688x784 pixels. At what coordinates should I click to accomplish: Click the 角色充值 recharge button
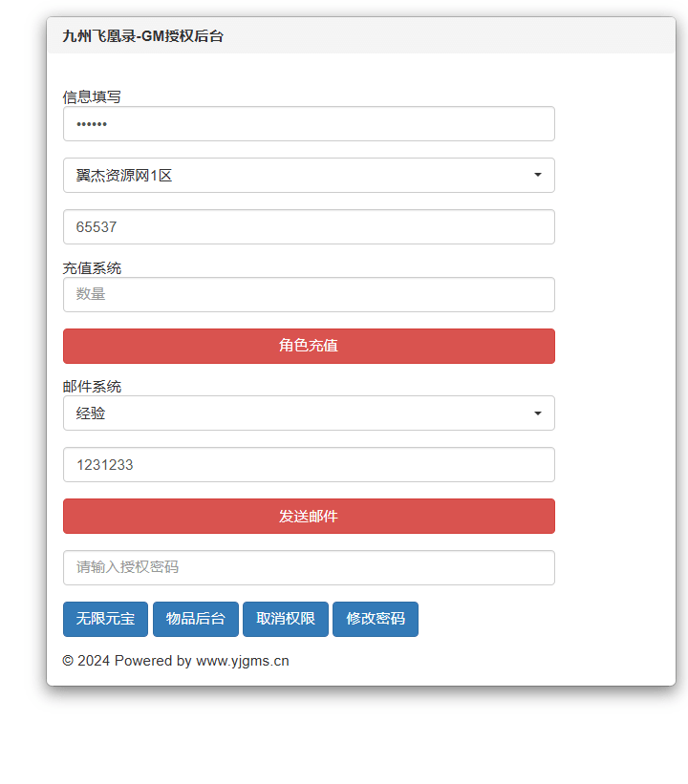tap(308, 346)
